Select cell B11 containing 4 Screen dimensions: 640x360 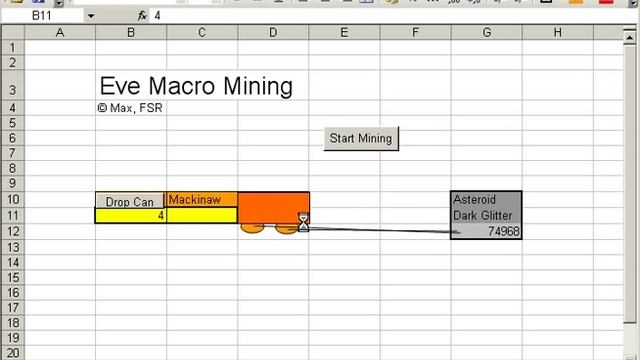click(131, 216)
